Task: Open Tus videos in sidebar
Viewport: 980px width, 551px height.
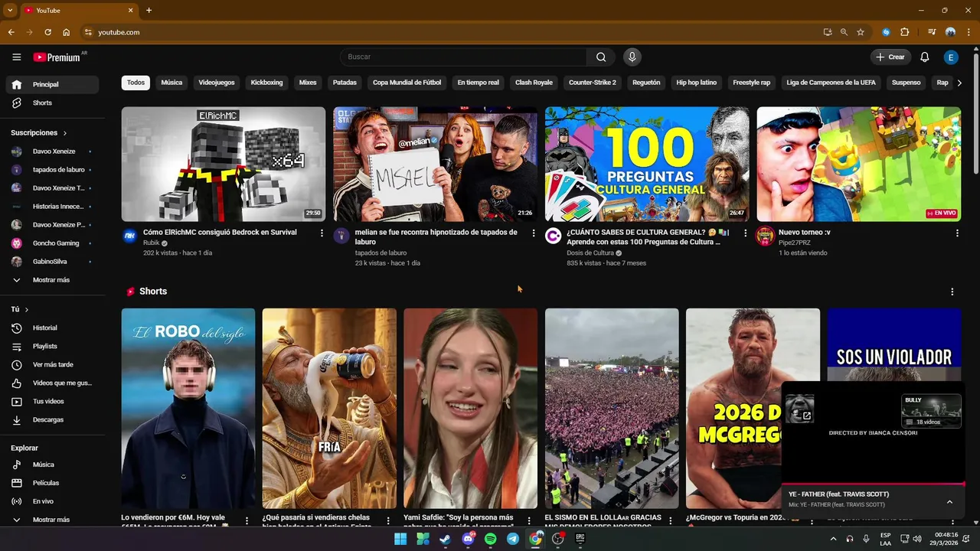Action: pos(51,401)
